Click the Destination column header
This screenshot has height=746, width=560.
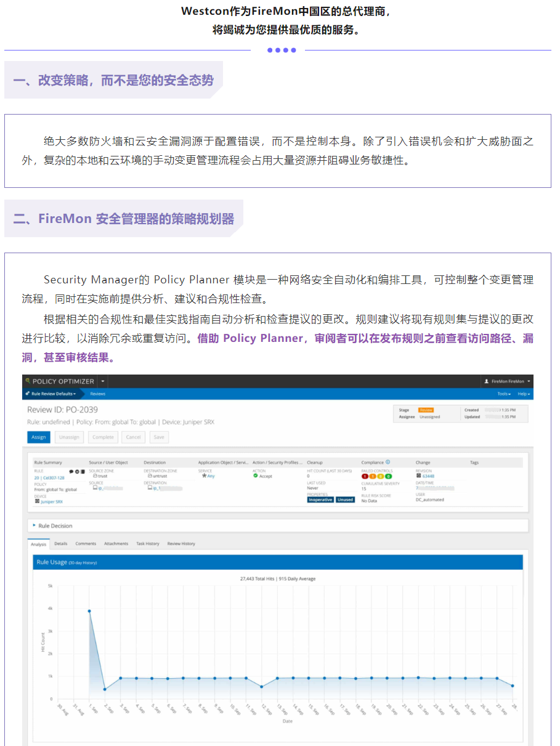click(x=155, y=463)
